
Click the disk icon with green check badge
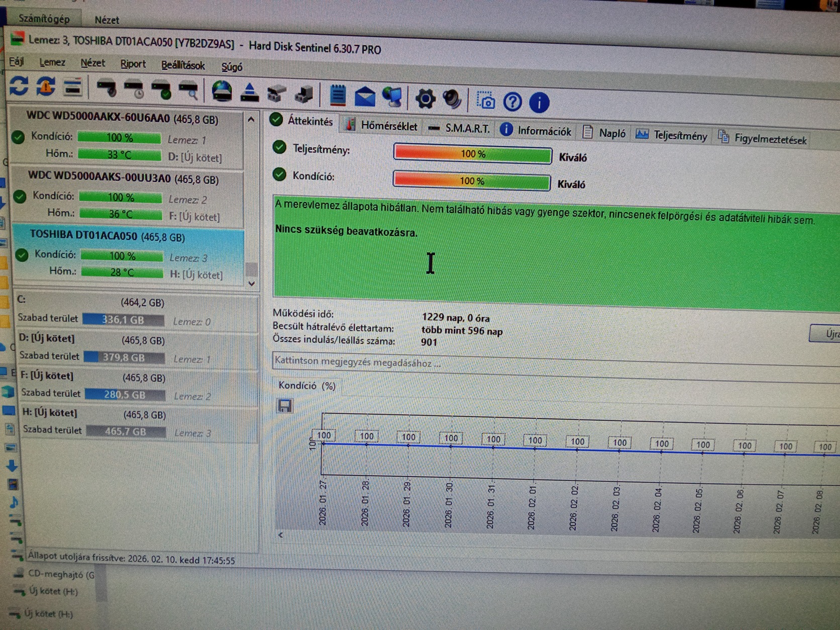tap(162, 90)
